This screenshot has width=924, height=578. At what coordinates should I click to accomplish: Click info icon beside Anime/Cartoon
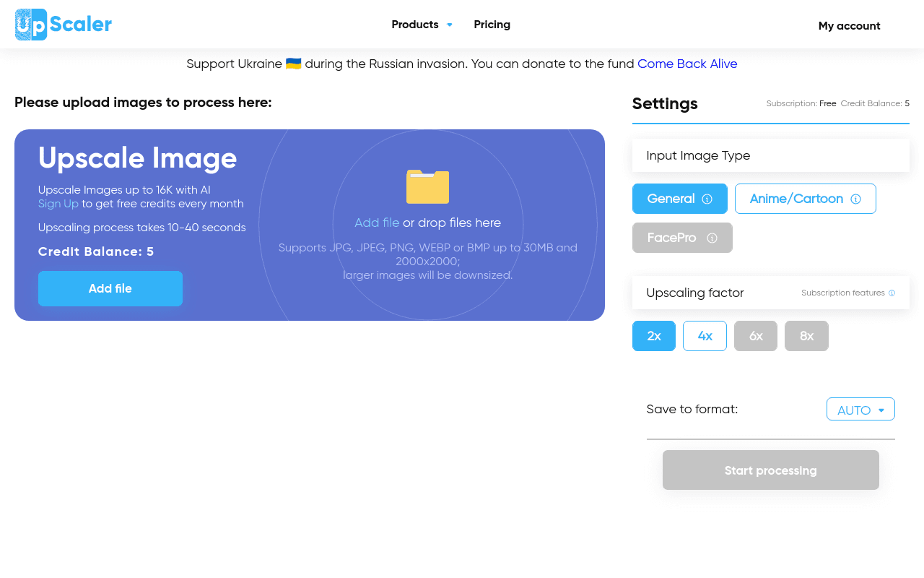point(856,199)
